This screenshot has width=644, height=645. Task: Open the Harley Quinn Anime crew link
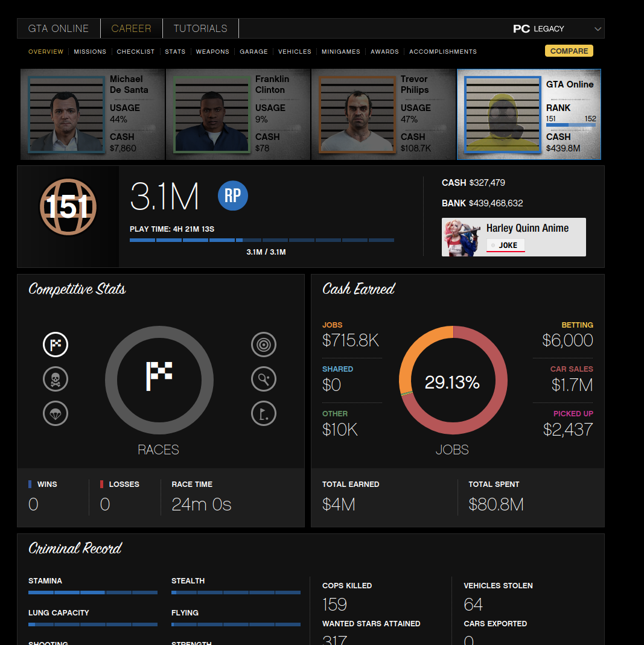point(527,228)
